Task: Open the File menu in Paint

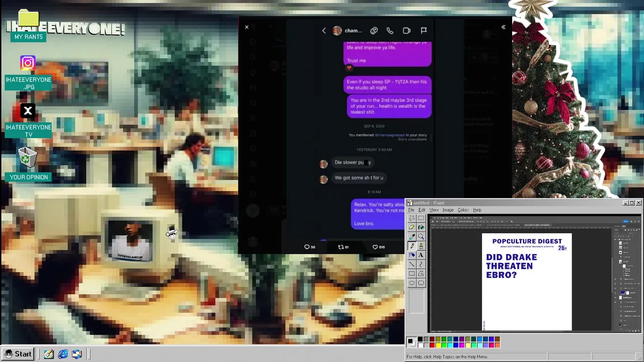Action: 411,210
